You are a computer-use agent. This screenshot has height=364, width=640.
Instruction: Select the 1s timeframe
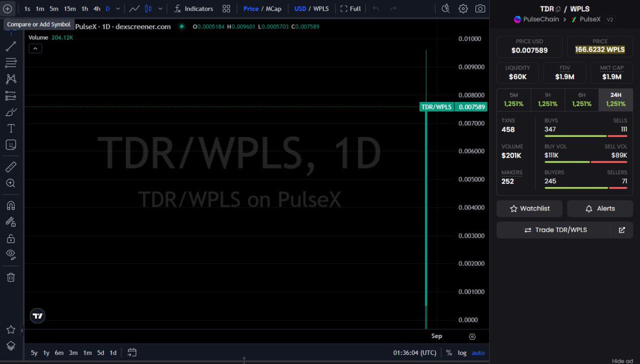pyautogui.click(x=27, y=9)
